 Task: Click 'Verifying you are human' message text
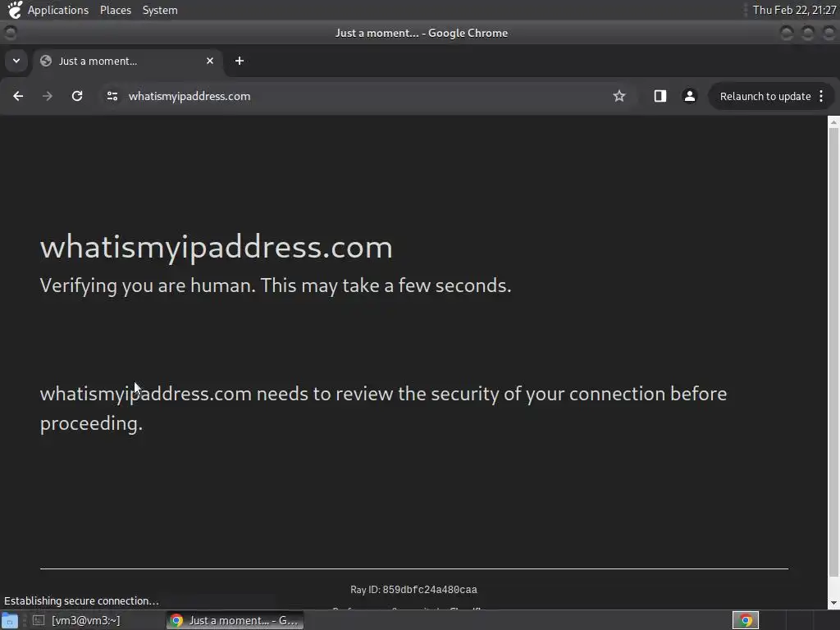[276, 285]
